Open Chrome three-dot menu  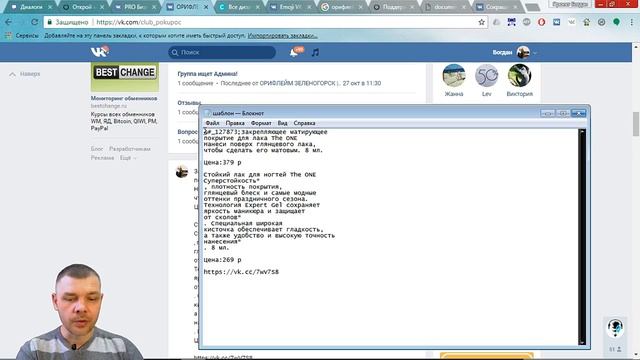[631, 22]
